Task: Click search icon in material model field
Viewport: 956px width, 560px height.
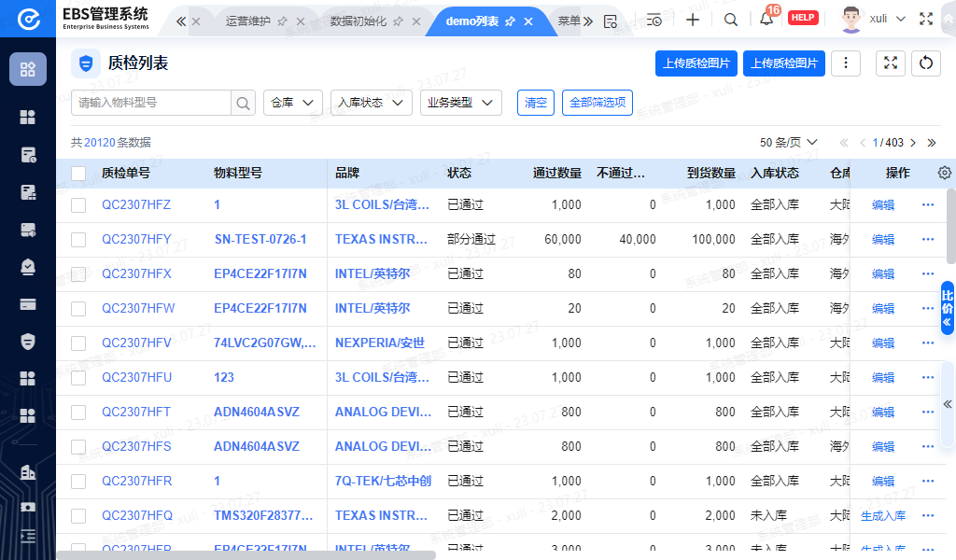Action: click(x=243, y=103)
